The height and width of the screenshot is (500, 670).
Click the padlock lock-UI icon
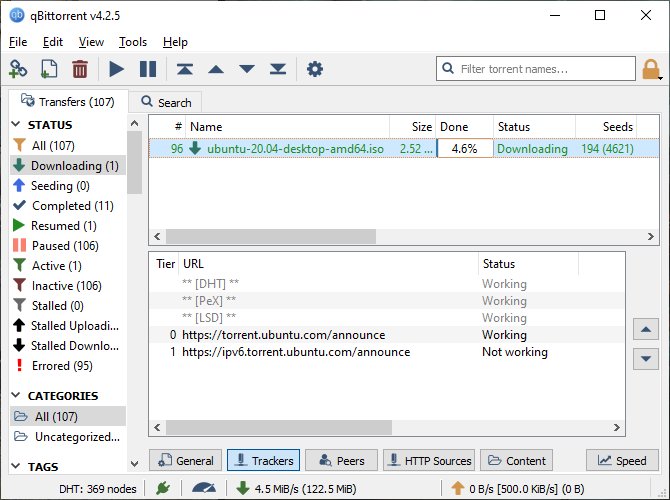(x=651, y=69)
